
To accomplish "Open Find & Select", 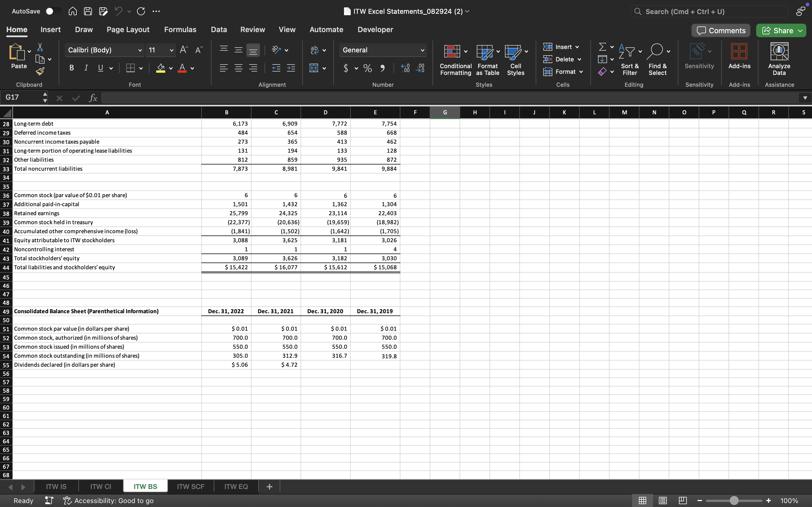I will [657, 60].
